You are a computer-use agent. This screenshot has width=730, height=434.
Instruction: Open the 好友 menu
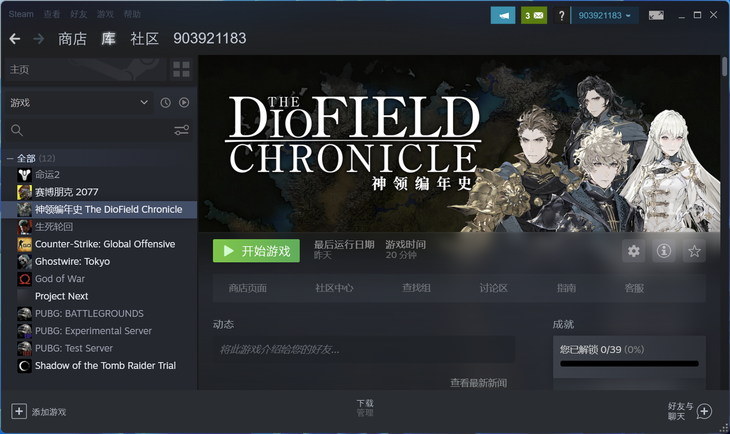(x=79, y=14)
